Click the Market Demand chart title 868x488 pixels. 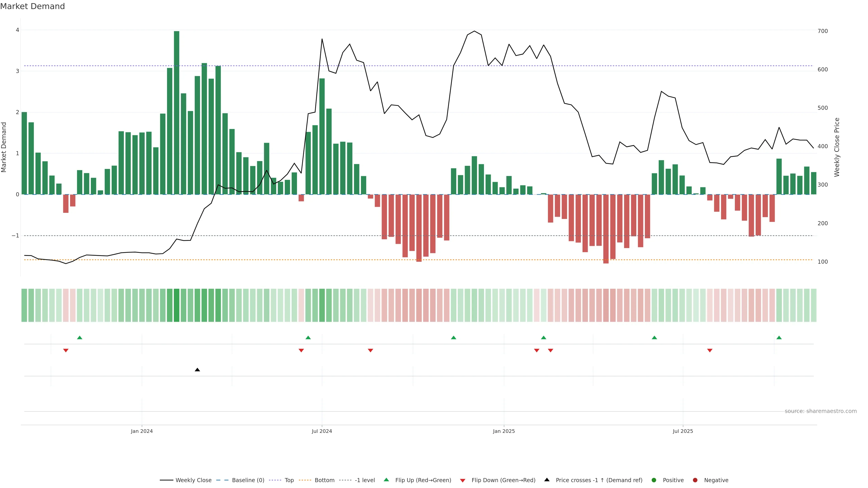[32, 6]
